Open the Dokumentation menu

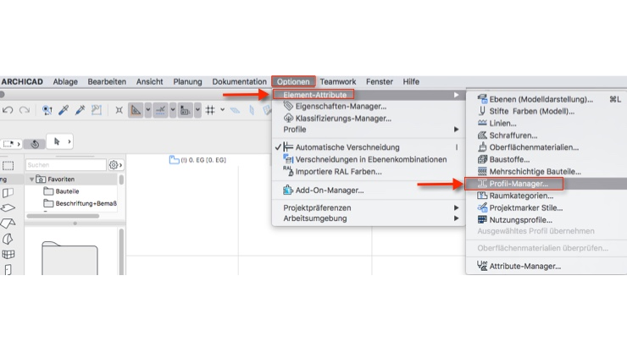coord(239,81)
